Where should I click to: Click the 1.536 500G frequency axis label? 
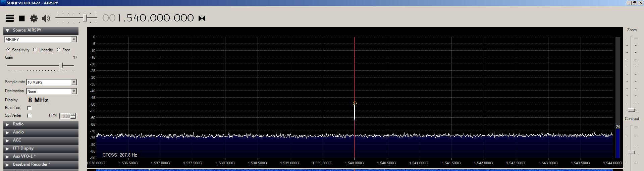pyautogui.click(x=128, y=163)
